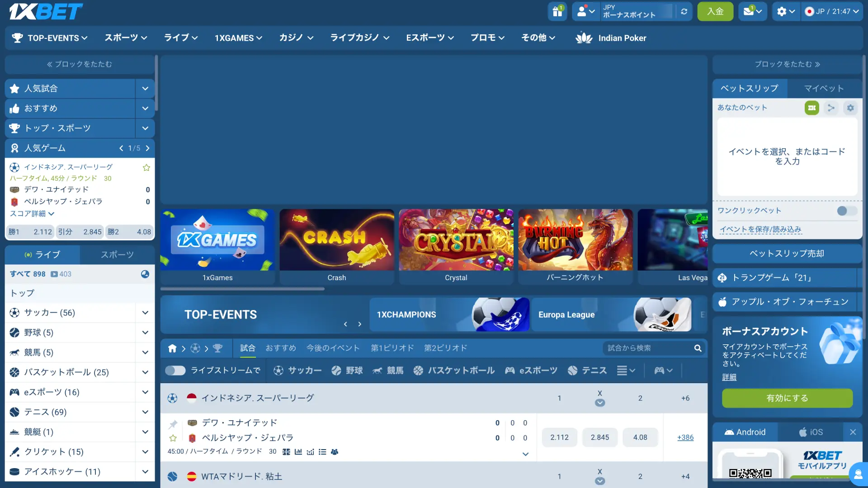Open match statistics bar chart icon

[298, 452]
